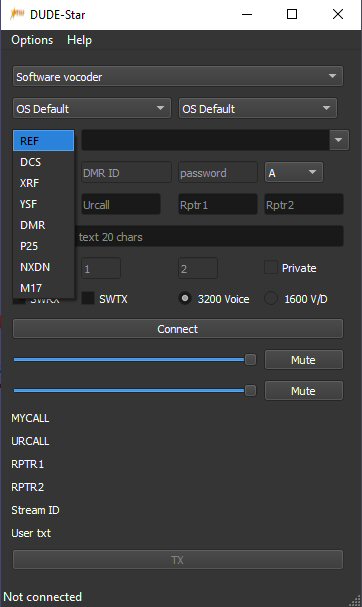Open the Options menu

[32, 40]
